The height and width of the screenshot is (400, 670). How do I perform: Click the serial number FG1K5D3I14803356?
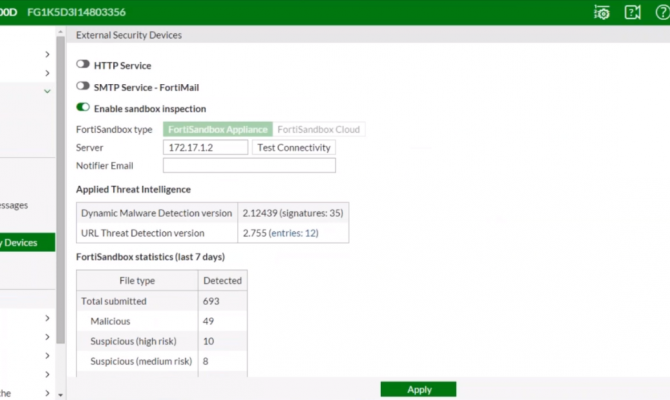pos(76,12)
